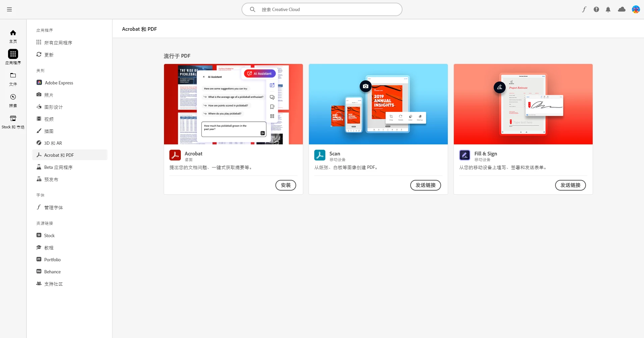Click the 流行于 PDF heading
The height and width of the screenshot is (338, 644).
click(x=177, y=56)
